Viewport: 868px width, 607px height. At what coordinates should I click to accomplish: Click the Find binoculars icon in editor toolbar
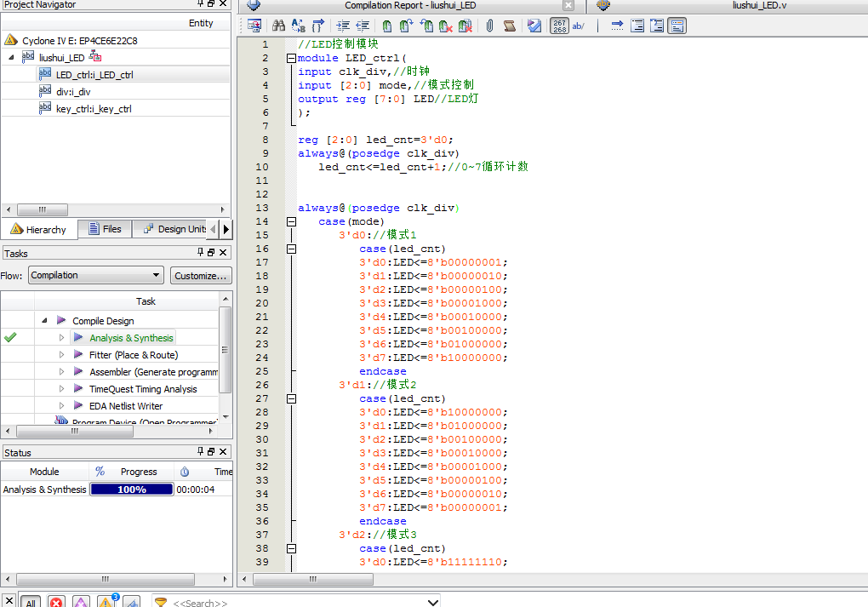click(x=278, y=26)
